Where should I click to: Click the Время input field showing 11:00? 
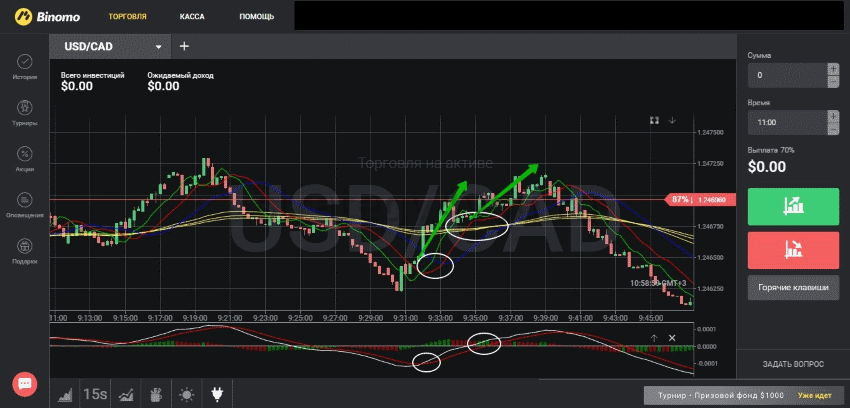[786, 122]
